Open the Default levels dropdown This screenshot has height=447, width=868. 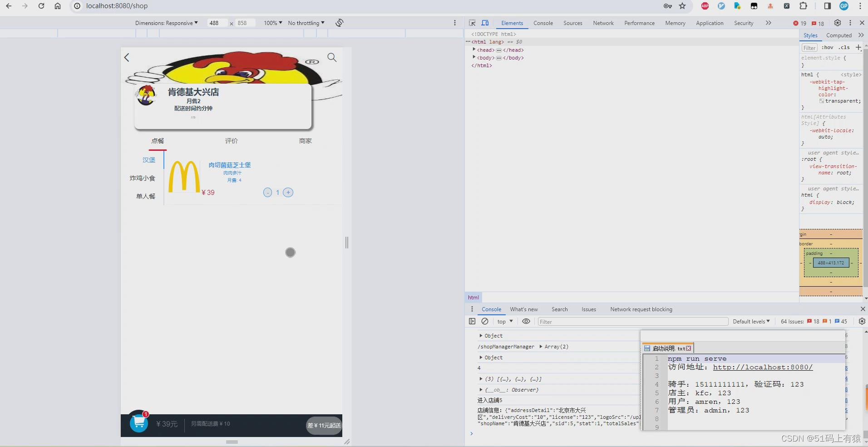(x=751, y=321)
